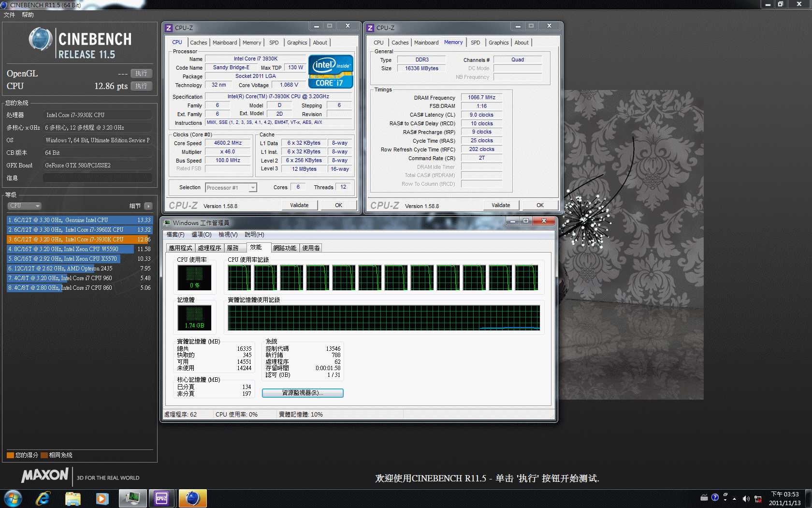This screenshot has height=508, width=812.
Task: Switch to CPU-Z taskbar icon
Action: coord(161,498)
